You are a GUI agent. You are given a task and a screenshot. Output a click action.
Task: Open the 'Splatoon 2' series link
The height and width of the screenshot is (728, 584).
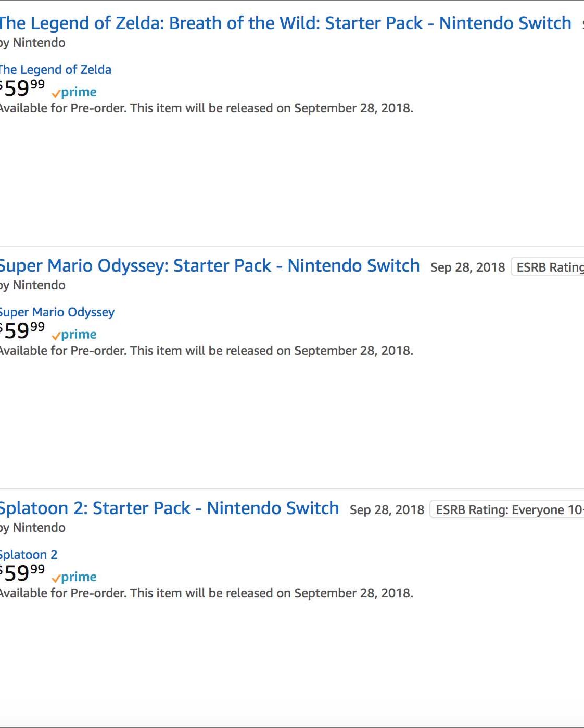pos(29,554)
